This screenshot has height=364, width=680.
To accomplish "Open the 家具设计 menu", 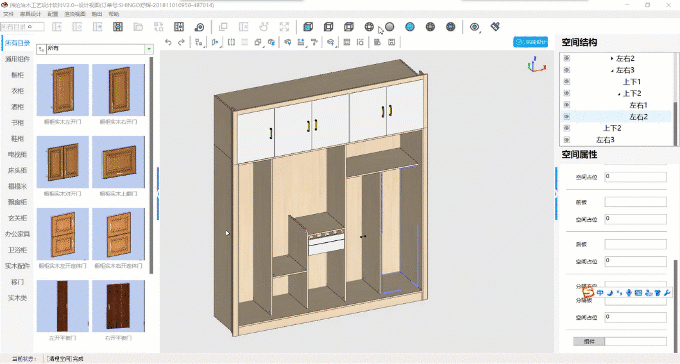I will pyautogui.click(x=30, y=14).
